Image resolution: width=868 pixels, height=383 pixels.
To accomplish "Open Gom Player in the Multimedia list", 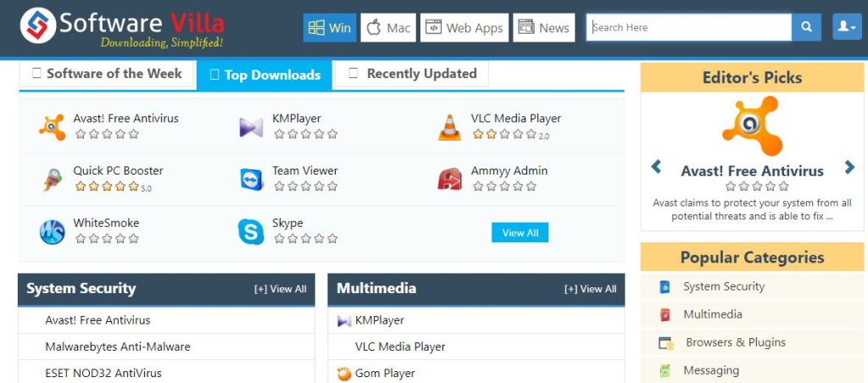I will pos(385,374).
